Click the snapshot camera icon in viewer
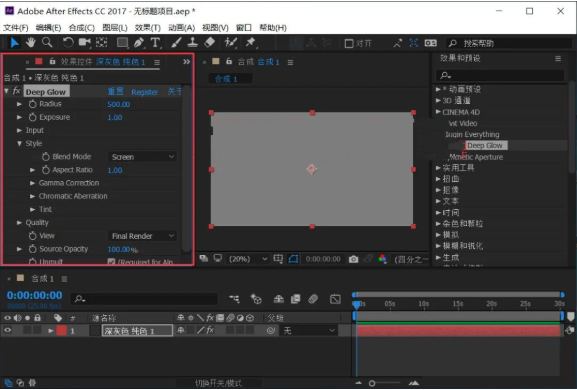Viewport: 577px width, 390px height. [x=353, y=259]
